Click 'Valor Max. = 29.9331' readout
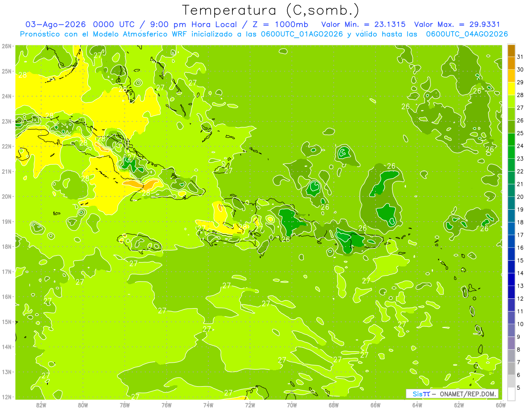532x411 pixels. pyautogui.click(x=457, y=24)
